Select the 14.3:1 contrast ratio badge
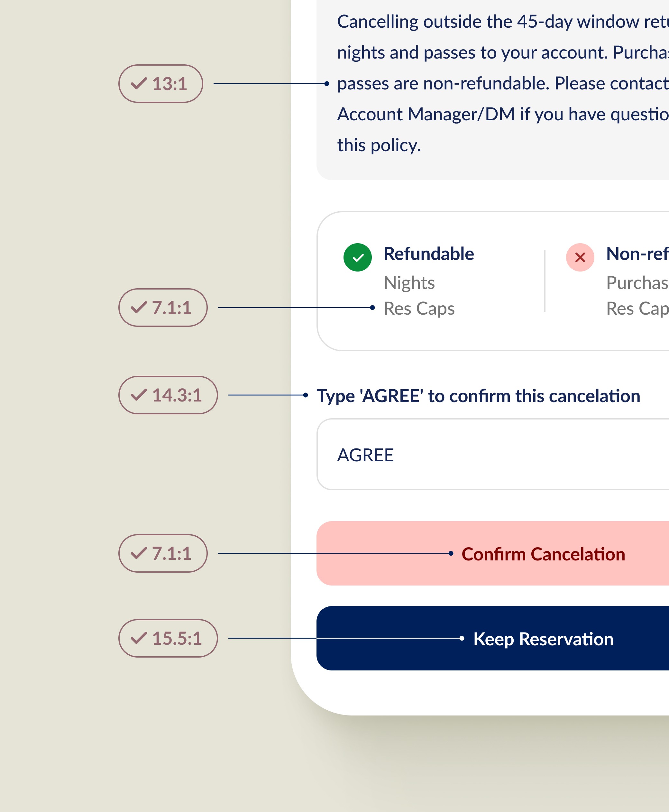669x812 pixels. (x=168, y=395)
